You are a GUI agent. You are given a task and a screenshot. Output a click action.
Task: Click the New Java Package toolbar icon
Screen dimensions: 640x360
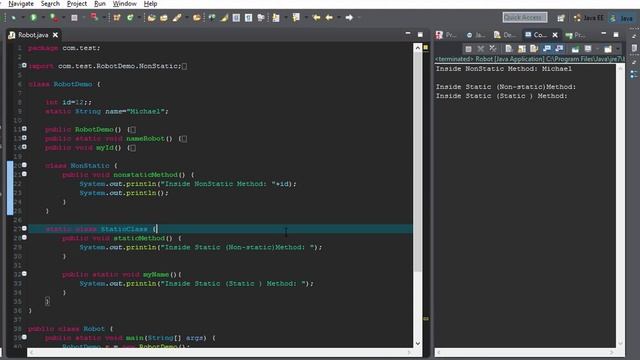click(x=117, y=18)
